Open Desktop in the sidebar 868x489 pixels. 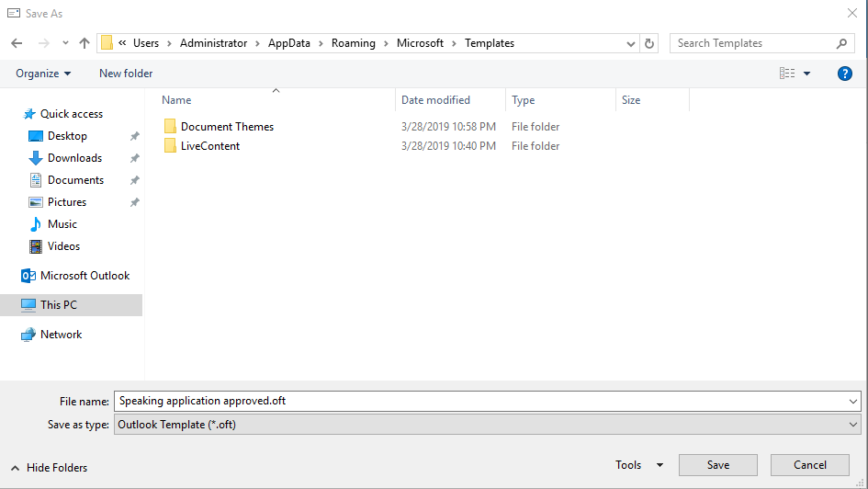coord(67,136)
